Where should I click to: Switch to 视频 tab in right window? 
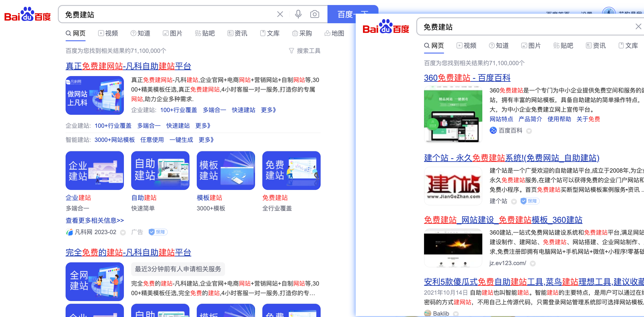(467, 46)
